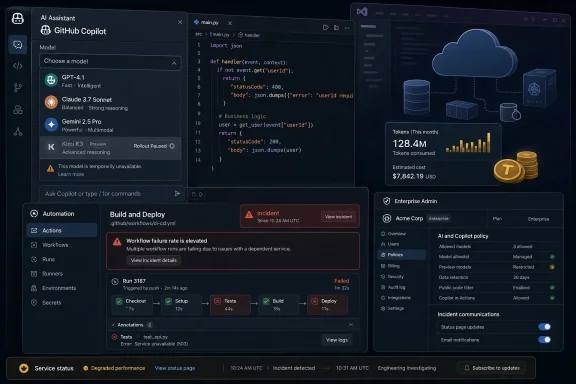Click the red incident warning icon
This screenshot has height=384, width=576.
249,215
